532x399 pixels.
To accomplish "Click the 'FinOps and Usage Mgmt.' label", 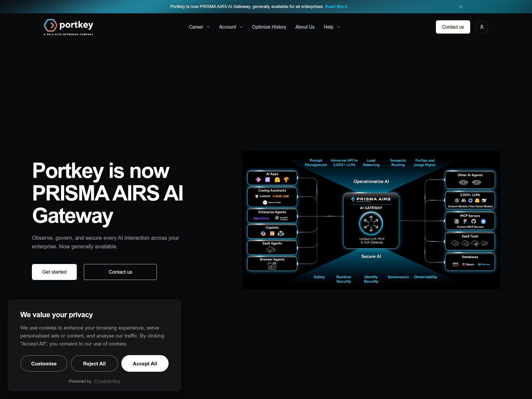I will (425, 163).
